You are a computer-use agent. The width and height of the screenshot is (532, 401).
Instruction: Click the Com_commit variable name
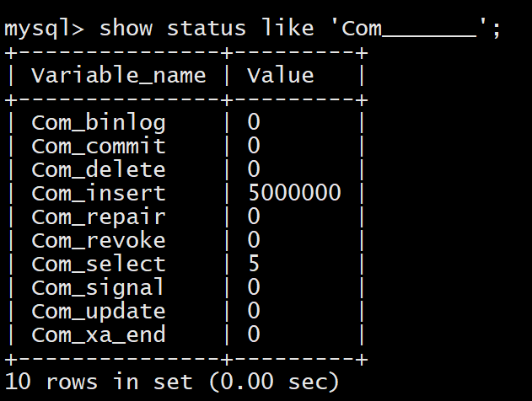98,146
